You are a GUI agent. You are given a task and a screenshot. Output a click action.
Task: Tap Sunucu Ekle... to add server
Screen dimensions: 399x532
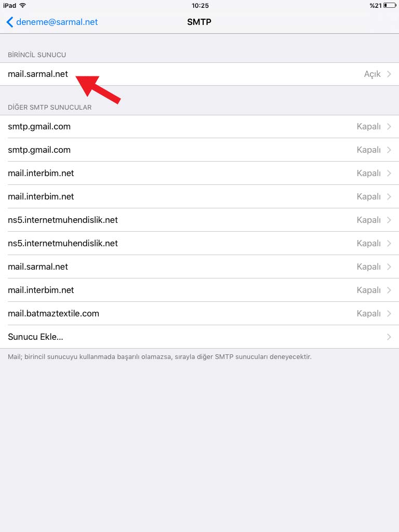click(199, 337)
